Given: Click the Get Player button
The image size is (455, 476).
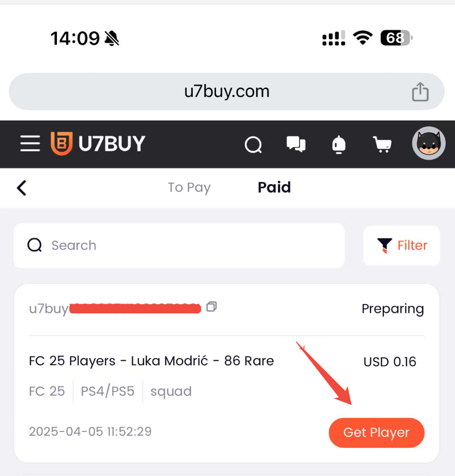Looking at the screenshot, I should (377, 432).
